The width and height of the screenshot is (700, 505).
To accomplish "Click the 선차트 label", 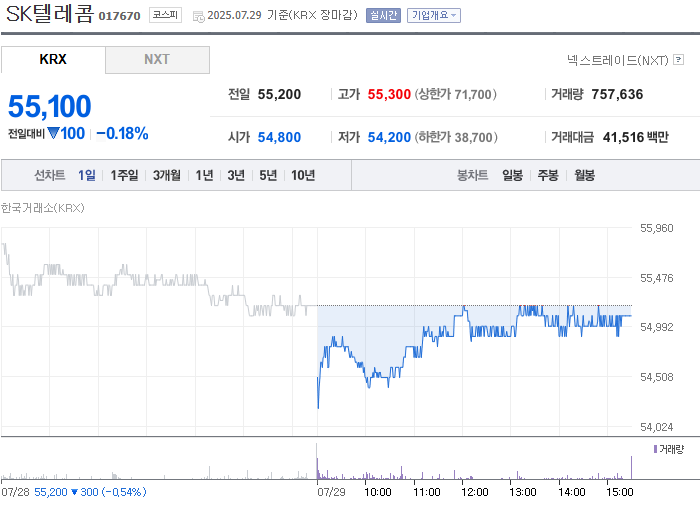I will (x=50, y=175).
